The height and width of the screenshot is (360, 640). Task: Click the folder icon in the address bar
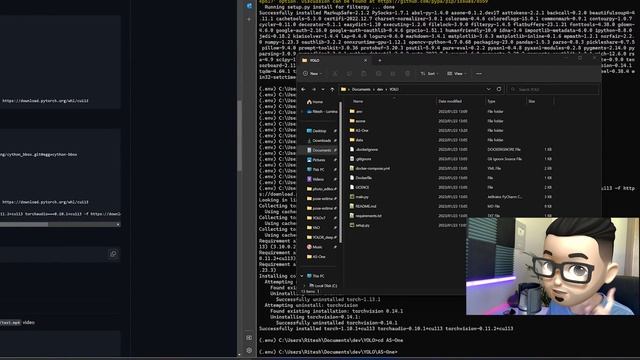coord(343,89)
